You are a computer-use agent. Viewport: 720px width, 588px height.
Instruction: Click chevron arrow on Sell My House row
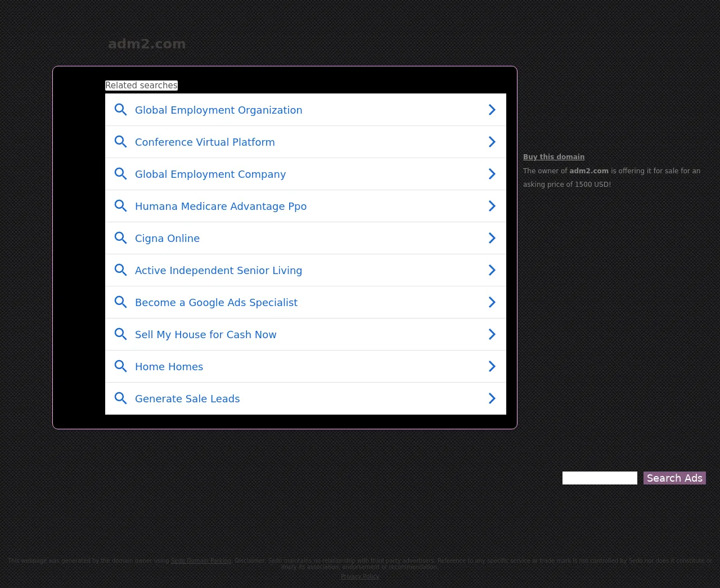(x=492, y=334)
